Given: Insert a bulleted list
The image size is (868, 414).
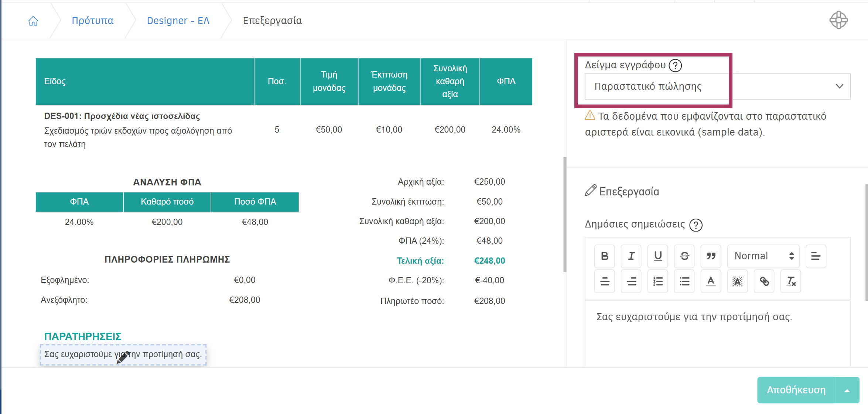Looking at the screenshot, I should (684, 281).
